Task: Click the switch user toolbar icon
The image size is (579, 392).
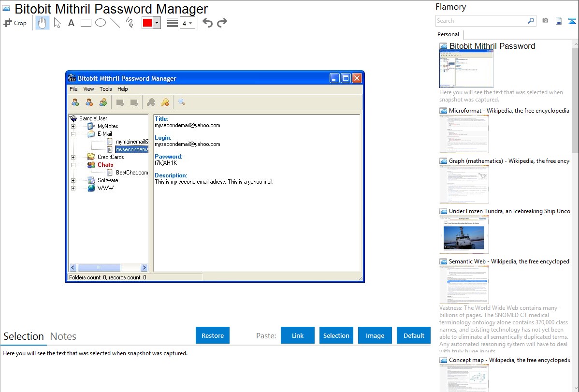Action: [103, 102]
